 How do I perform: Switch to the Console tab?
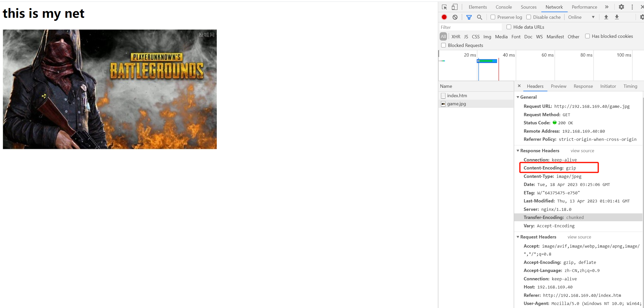coord(504,7)
